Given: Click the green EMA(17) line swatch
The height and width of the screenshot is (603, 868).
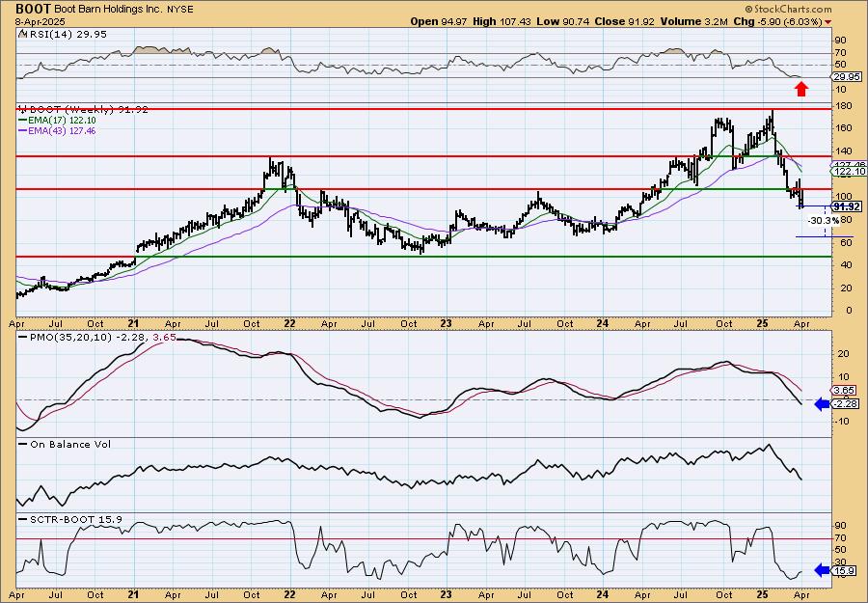Looking at the screenshot, I should (x=22, y=121).
